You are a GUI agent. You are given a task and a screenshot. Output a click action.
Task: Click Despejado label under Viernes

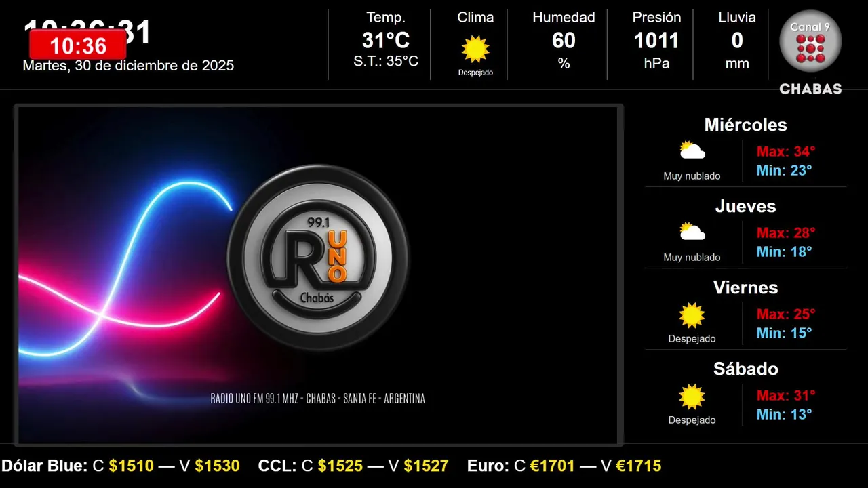(692, 339)
